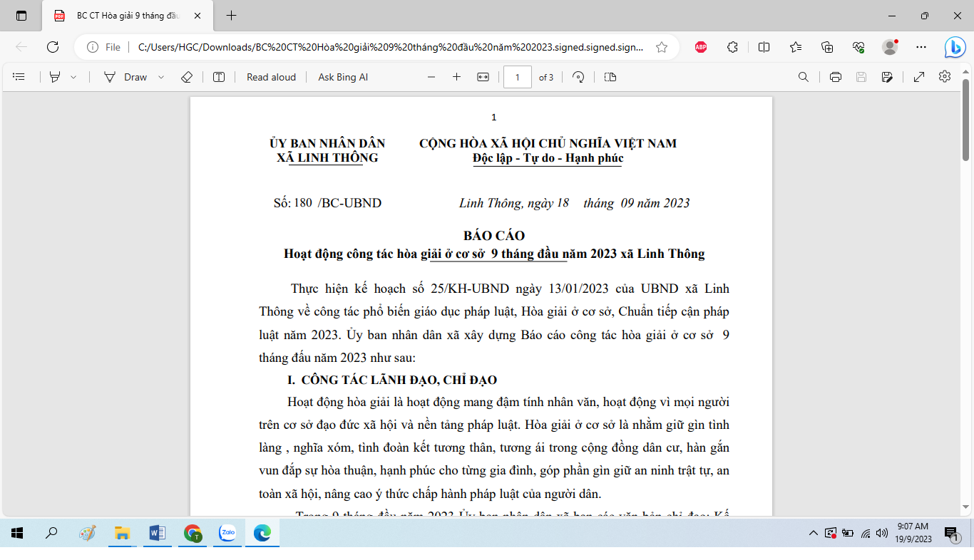974x560 pixels.
Task: Add this page to favorites
Action: (x=662, y=47)
